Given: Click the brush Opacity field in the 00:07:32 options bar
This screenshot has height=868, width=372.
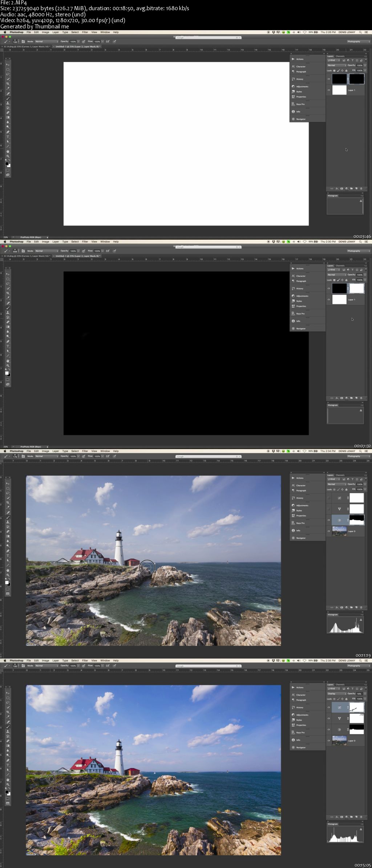Looking at the screenshot, I should pos(73,251).
